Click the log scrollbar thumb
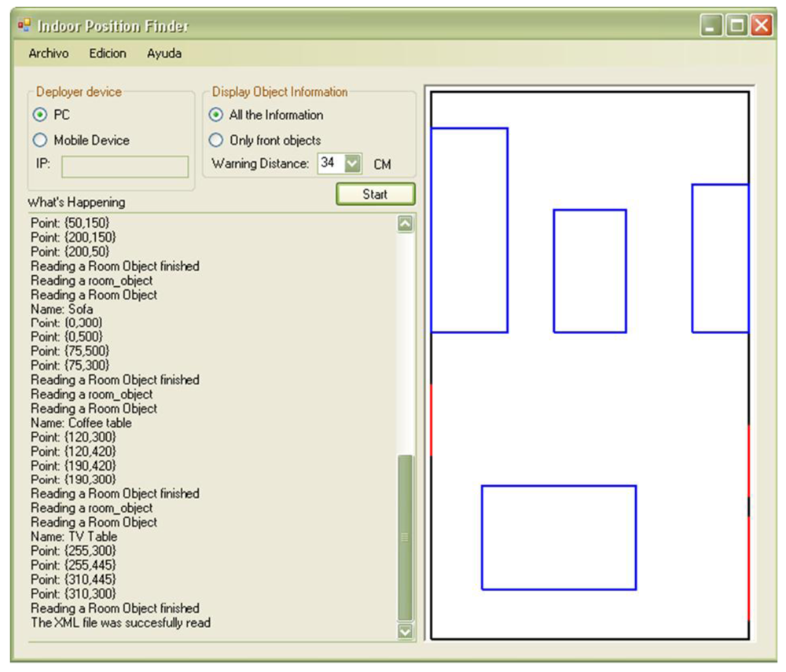 (406, 538)
